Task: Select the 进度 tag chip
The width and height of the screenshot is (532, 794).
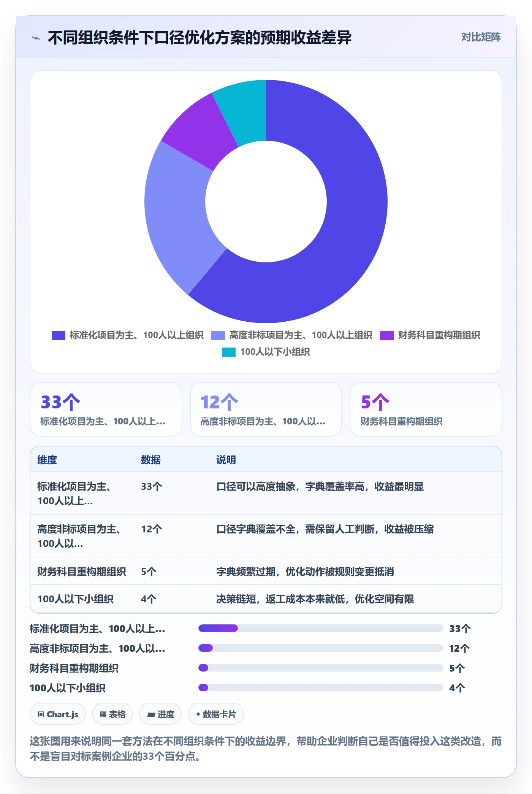Action: (160, 714)
